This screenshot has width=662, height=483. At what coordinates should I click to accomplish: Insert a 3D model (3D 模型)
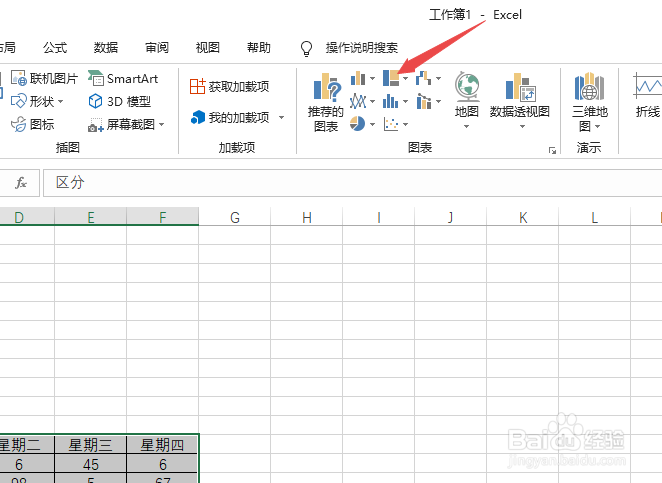[119, 101]
